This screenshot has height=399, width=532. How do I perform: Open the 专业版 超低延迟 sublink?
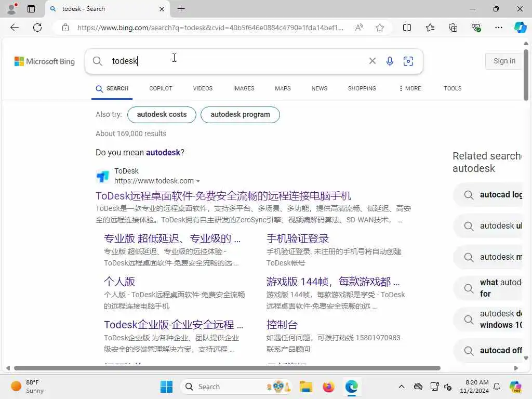tap(172, 238)
